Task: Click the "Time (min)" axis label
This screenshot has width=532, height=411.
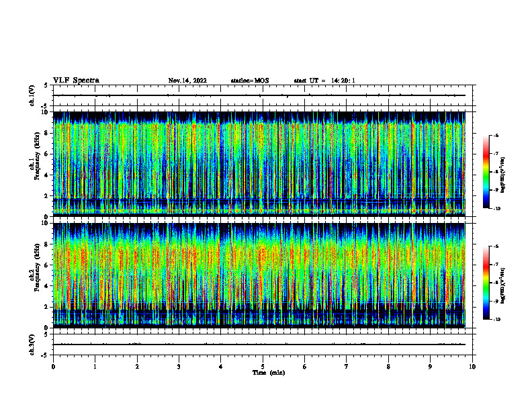Action: coord(269,373)
